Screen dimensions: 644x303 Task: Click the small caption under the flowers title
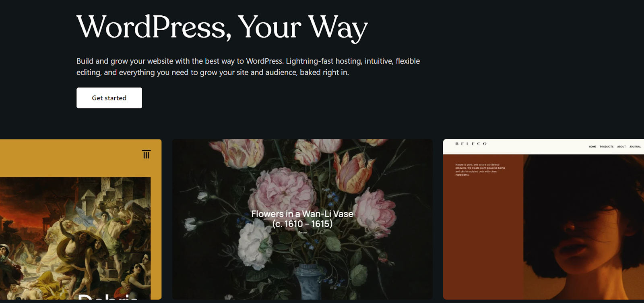[302, 232]
